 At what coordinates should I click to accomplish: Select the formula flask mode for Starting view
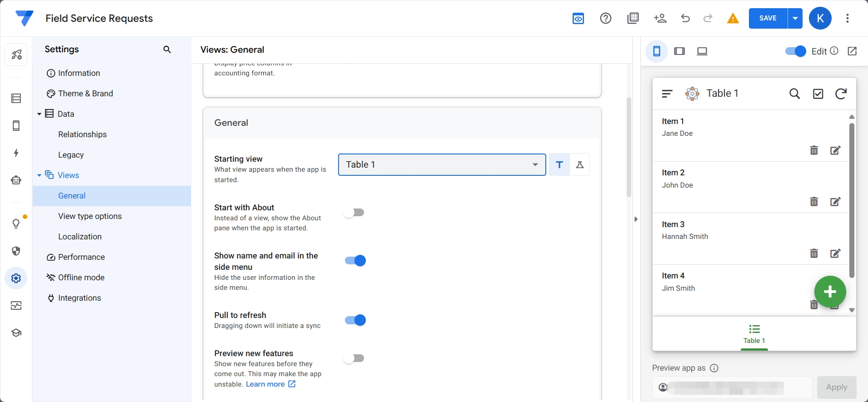[x=579, y=165]
